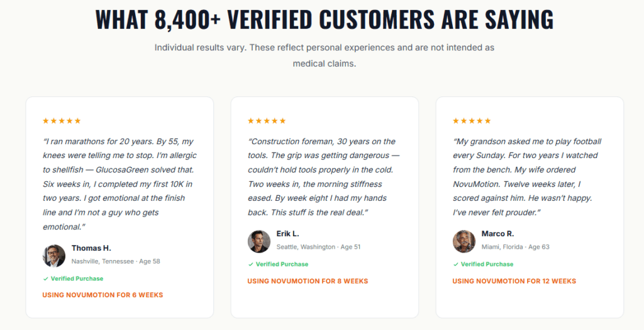Click the 'Individual results vary' disclaimer text
The height and width of the screenshot is (330, 644).
tap(324, 55)
